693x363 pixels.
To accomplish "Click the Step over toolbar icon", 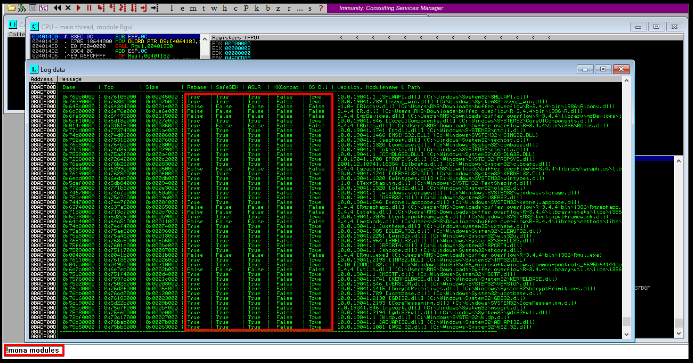I will [x=111, y=8].
